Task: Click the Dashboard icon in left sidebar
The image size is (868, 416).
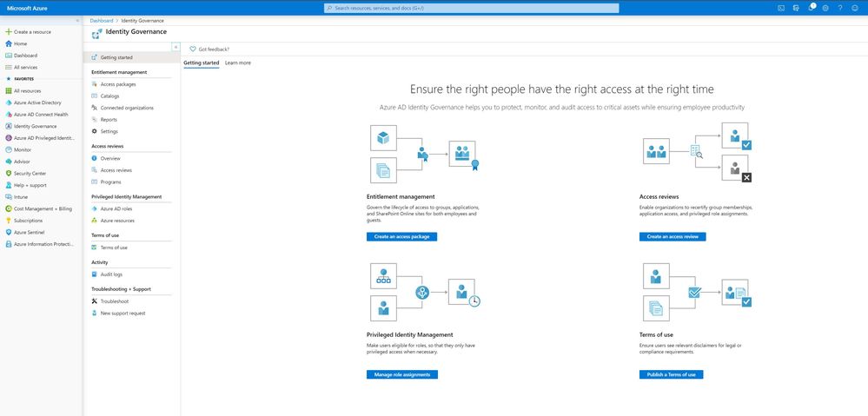Action: (x=9, y=56)
